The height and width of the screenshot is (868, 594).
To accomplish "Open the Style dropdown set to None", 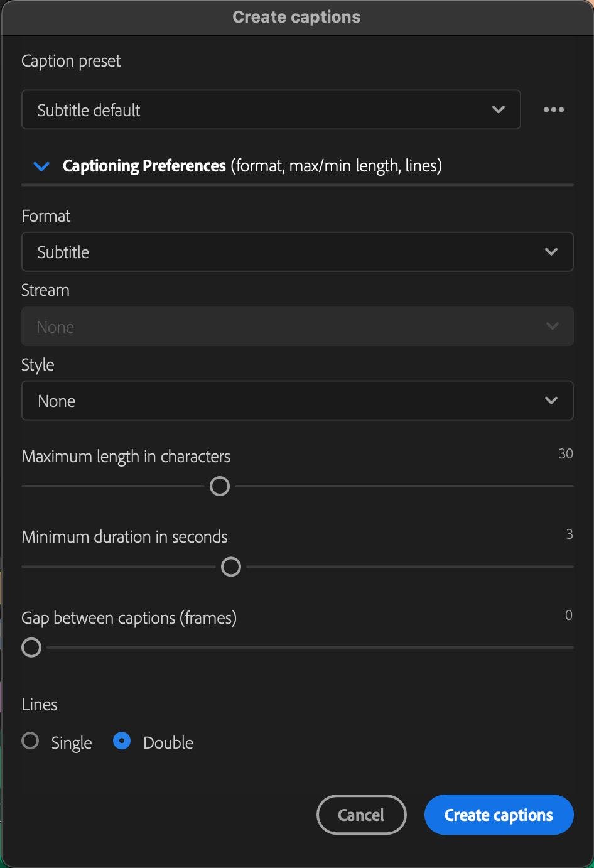I will (297, 401).
